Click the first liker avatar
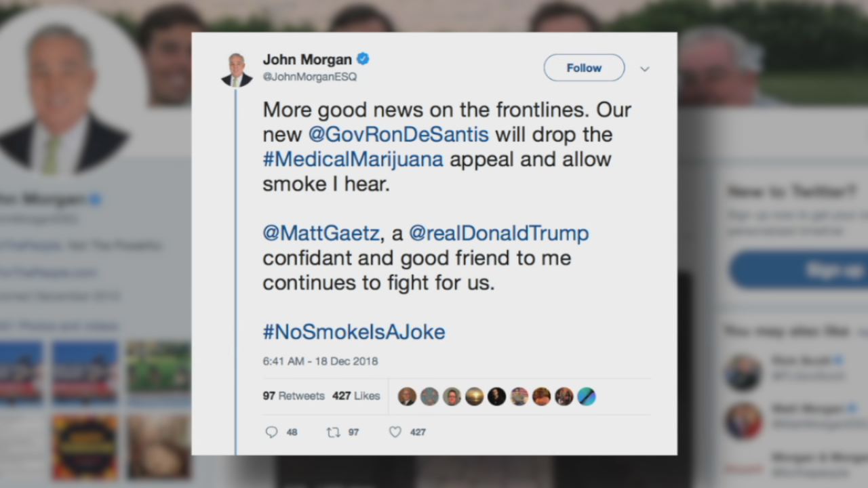This screenshot has width=868, height=488. [407, 396]
